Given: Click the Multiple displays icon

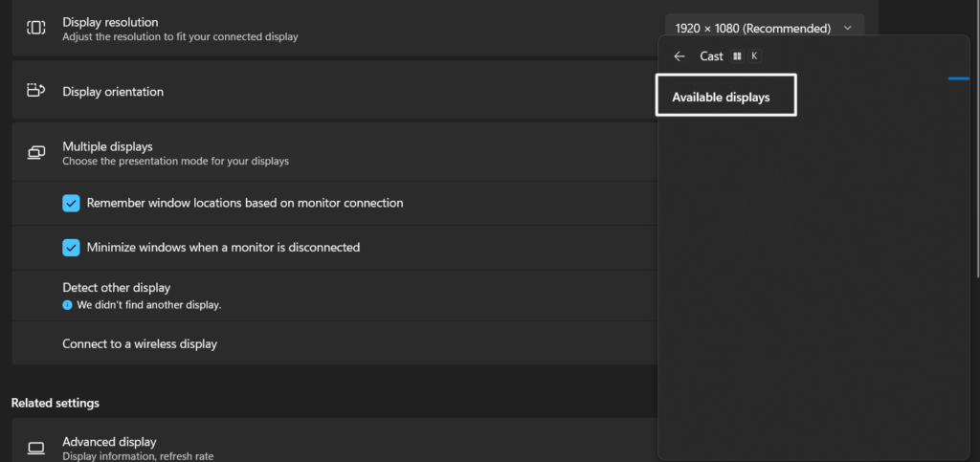Looking at the screenshot, I should (x=36, y=153).
